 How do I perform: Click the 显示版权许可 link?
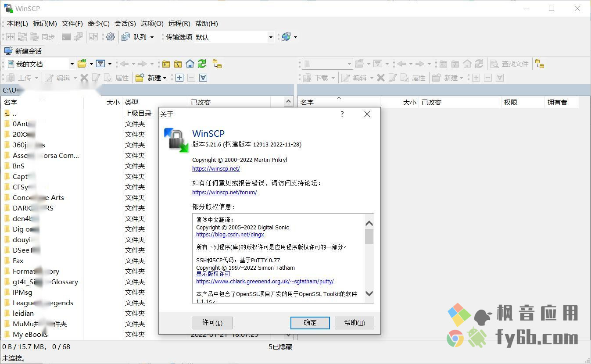213,274
